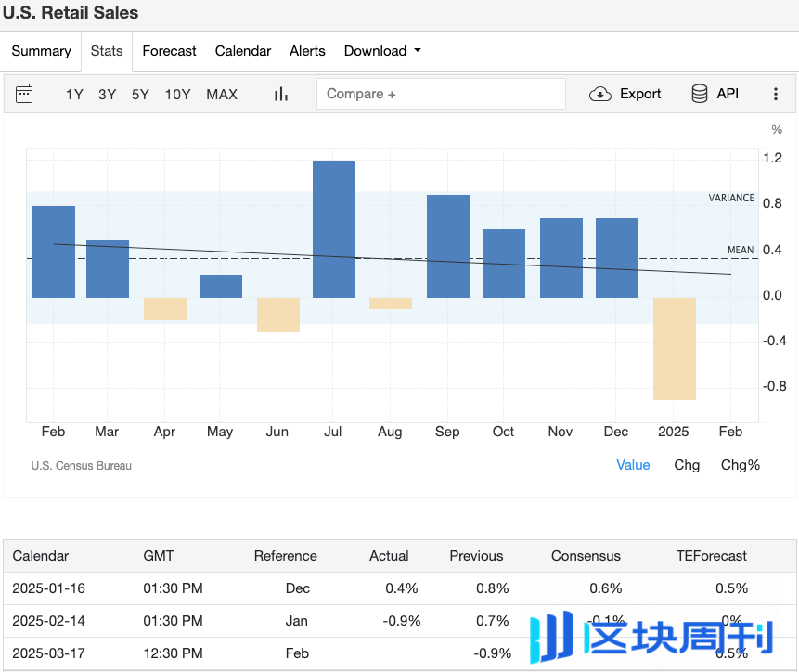Click the 12:30 PM time cell

(173, 653)
